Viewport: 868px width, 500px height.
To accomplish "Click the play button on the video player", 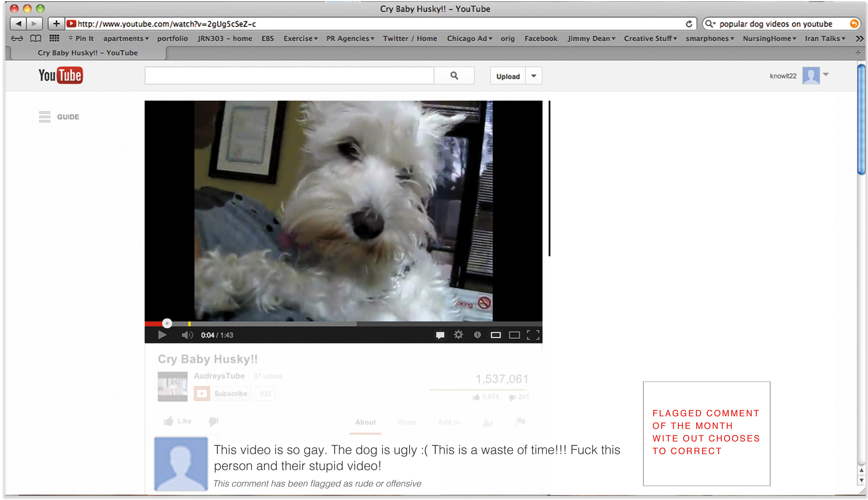I will click(x=162, y=335).
